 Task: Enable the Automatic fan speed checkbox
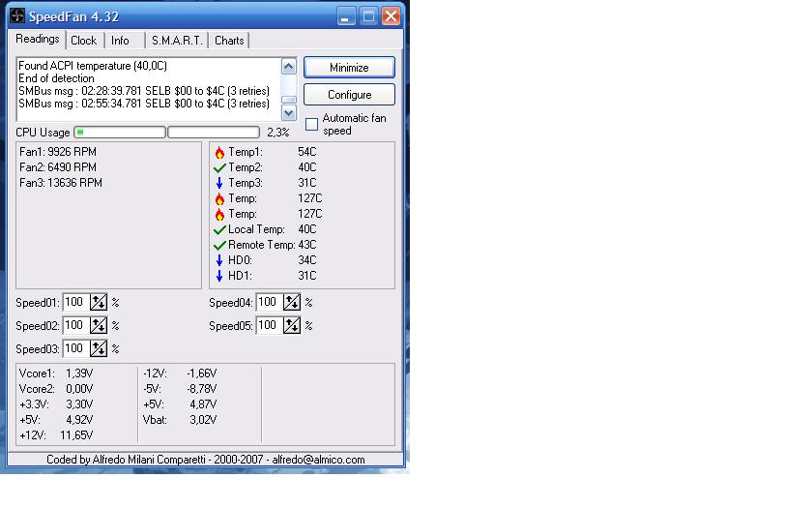[311, 125]
